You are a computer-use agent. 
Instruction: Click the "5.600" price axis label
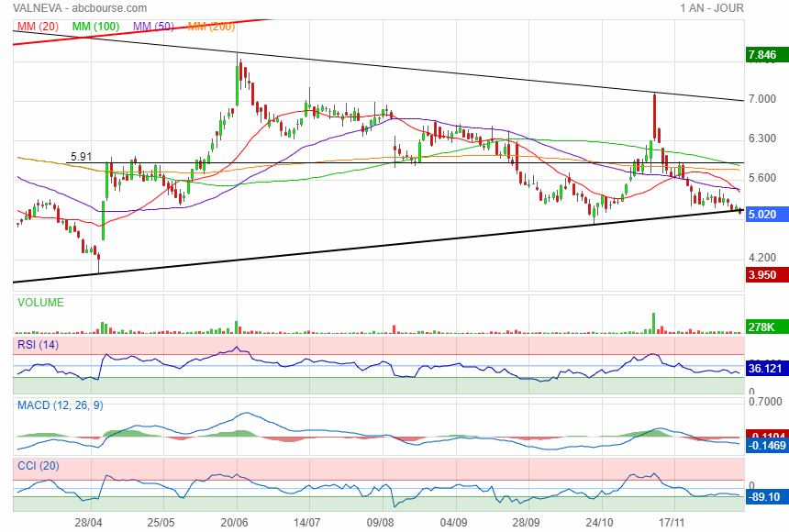coord(762,178)
